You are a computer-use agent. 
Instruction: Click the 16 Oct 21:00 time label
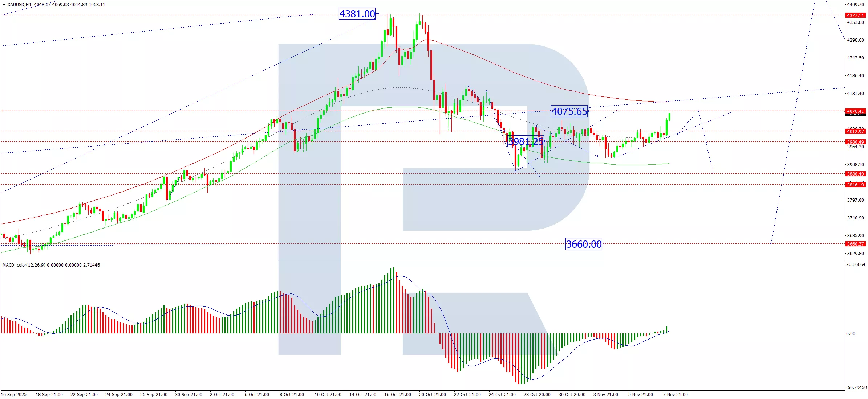pos(397,394)
